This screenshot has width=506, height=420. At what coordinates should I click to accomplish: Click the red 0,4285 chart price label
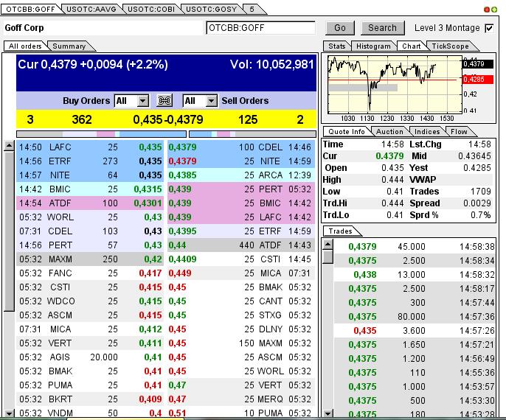[x=478, y=80]
